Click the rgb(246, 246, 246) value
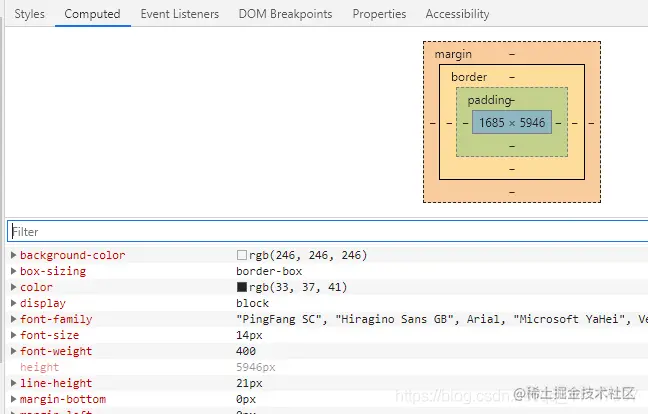The width and height of the screenshot is (648, 414). click(308, 255)
